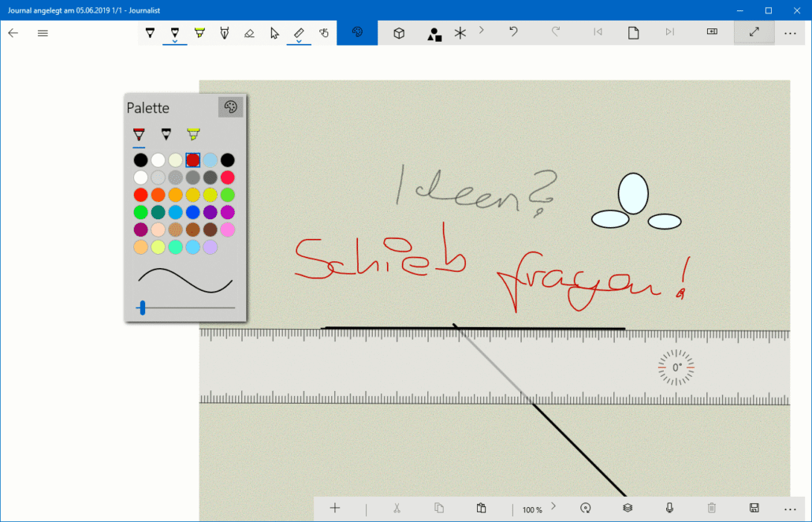This screenshot has width=812, height=522.
Task: Choose the pink swatch
Action: pos(227,229)
